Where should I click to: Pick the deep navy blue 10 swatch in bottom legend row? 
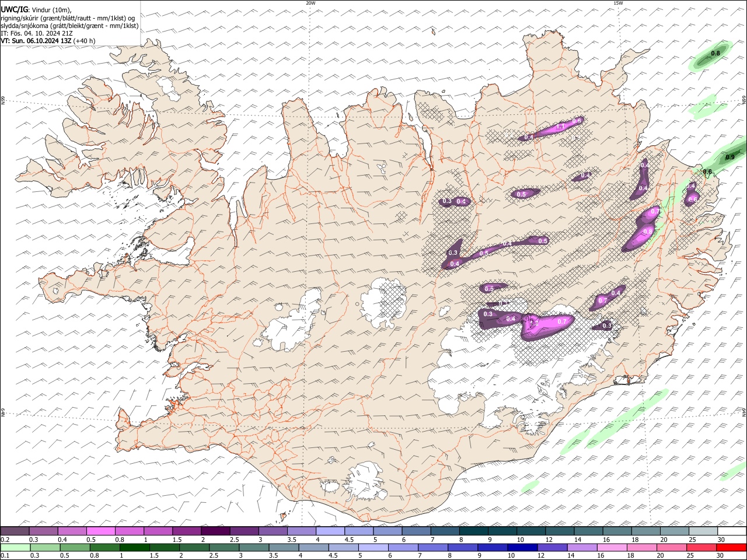(x=522, y=548)
